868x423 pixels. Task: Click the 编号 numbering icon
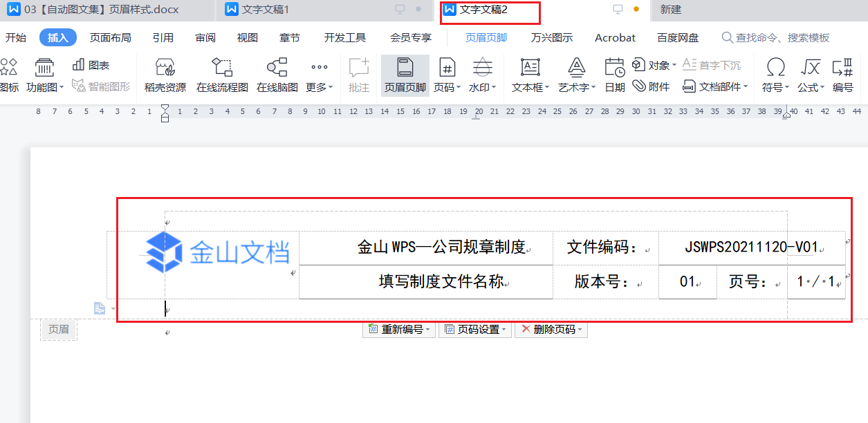coord(842,75)
